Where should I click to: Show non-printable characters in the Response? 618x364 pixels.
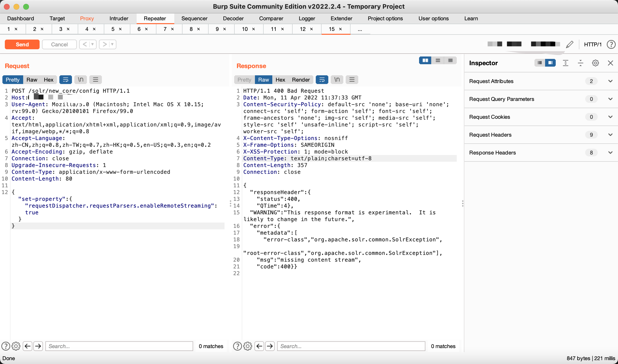pyautogui.click(x=337, y=79)
